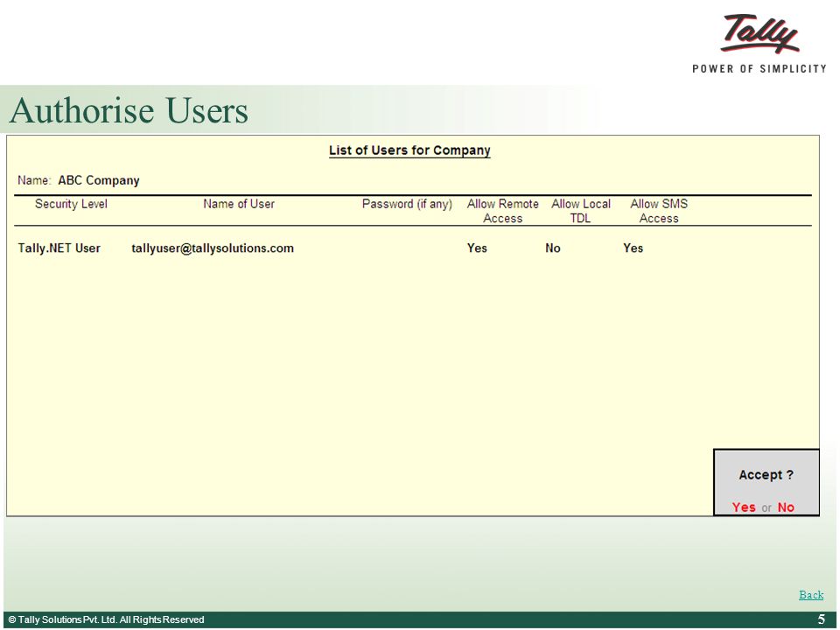Image resolution: width=840 pixels, height=630 pixels.
Task: Click the Tally logo
Action: [759, 43]
